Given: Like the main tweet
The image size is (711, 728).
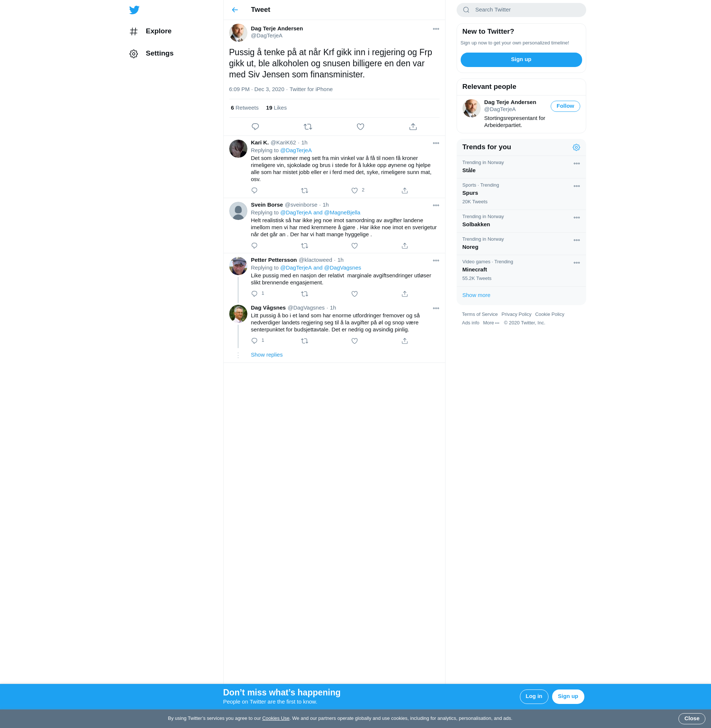Looking at the screenshot, I should (x=360, y=127).
